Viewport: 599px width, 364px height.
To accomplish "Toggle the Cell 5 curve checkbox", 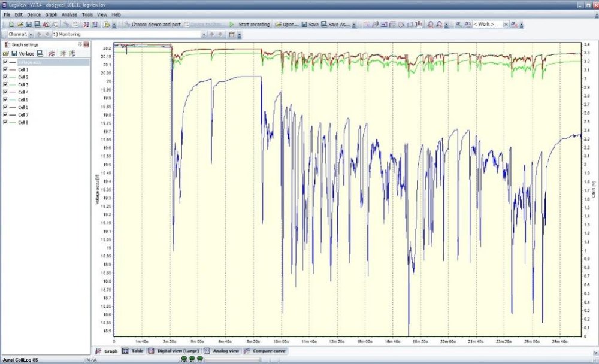I will (6, 99).
